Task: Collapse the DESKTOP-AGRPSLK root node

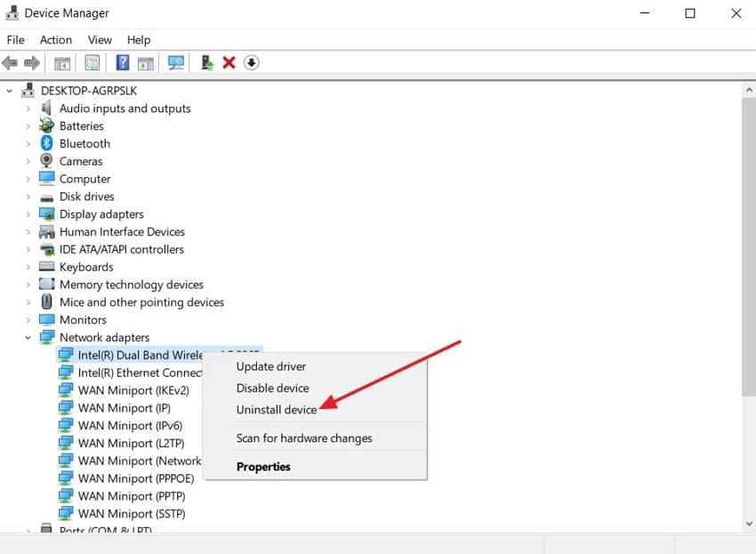Action: point(9,91)
